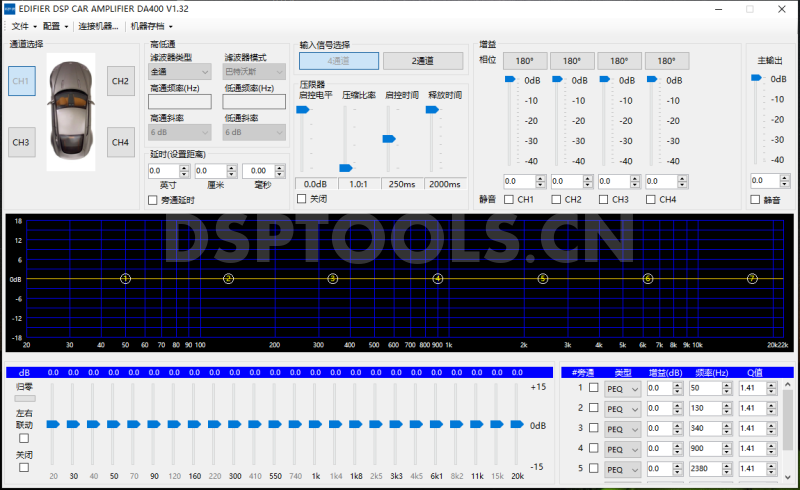This screenshot has height=490, width=800.
Task: Enable 左右联动 checkbox
Action: [x=24, y=438]
